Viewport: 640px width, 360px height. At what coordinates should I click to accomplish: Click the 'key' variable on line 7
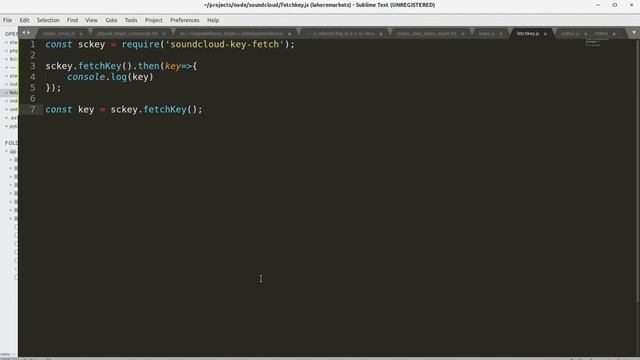tap(86, 109)
